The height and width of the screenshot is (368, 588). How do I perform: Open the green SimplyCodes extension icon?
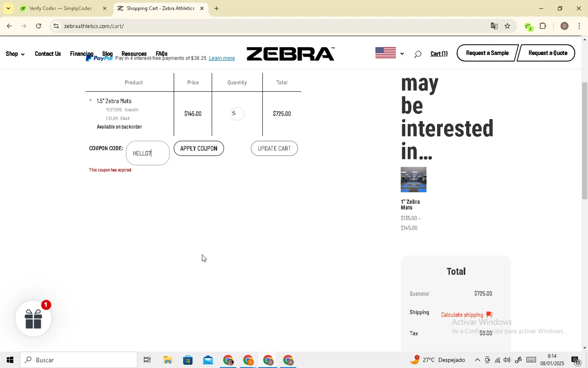coord(528,27)
